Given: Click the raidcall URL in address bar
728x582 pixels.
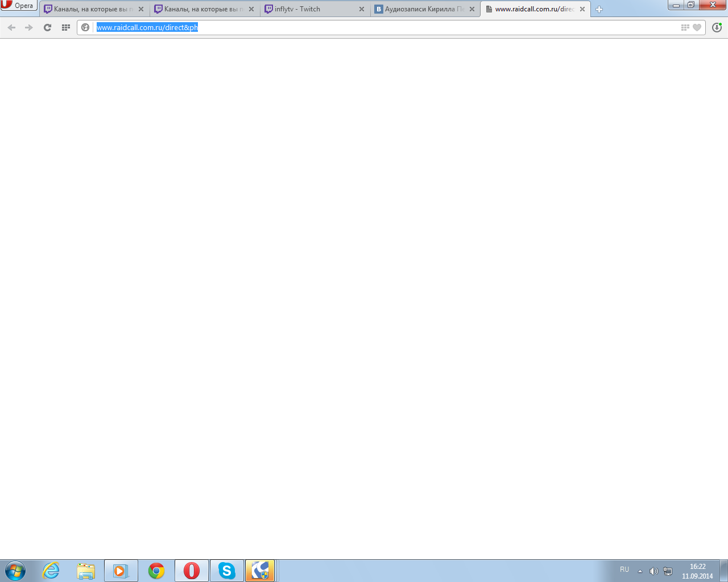Looking at the screenshot, I should click(x=147, y=27).
